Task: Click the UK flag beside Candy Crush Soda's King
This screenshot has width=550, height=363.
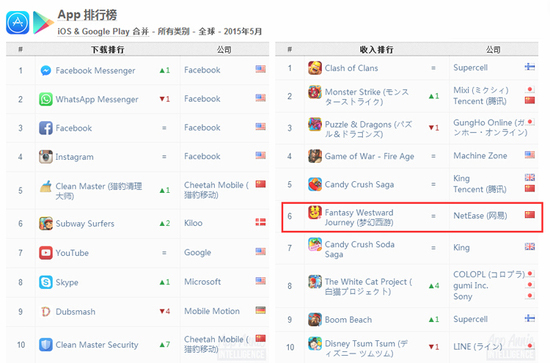Action: (530, 247)
